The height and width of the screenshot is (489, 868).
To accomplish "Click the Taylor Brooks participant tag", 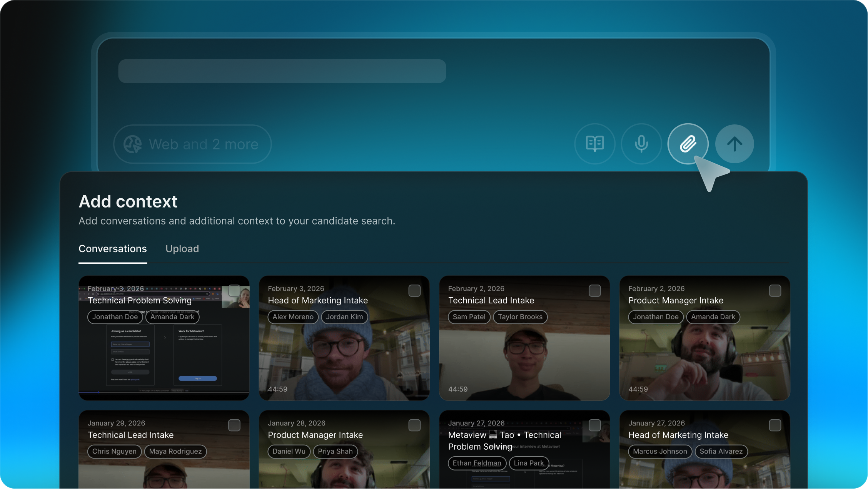I will (x=520, y=317).
